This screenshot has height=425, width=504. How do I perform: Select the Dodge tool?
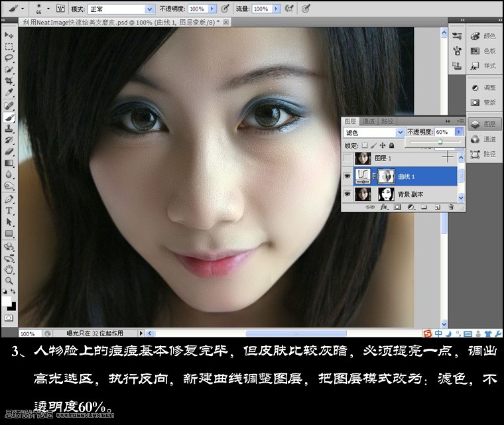pyautogui.click(x=9, y=186)
